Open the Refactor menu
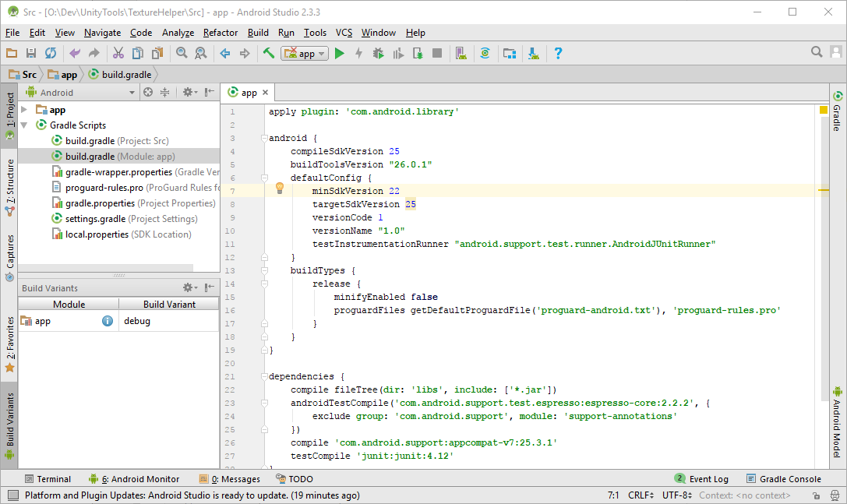This screenshot has width=847, height=504. [x=221, y=33]
